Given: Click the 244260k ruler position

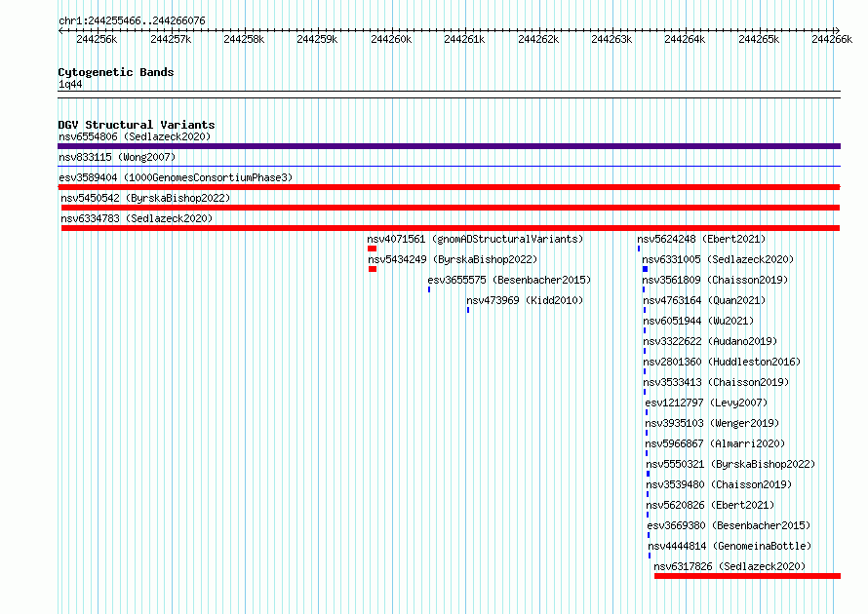Looking at the screenshot, I should click(391, 39).
